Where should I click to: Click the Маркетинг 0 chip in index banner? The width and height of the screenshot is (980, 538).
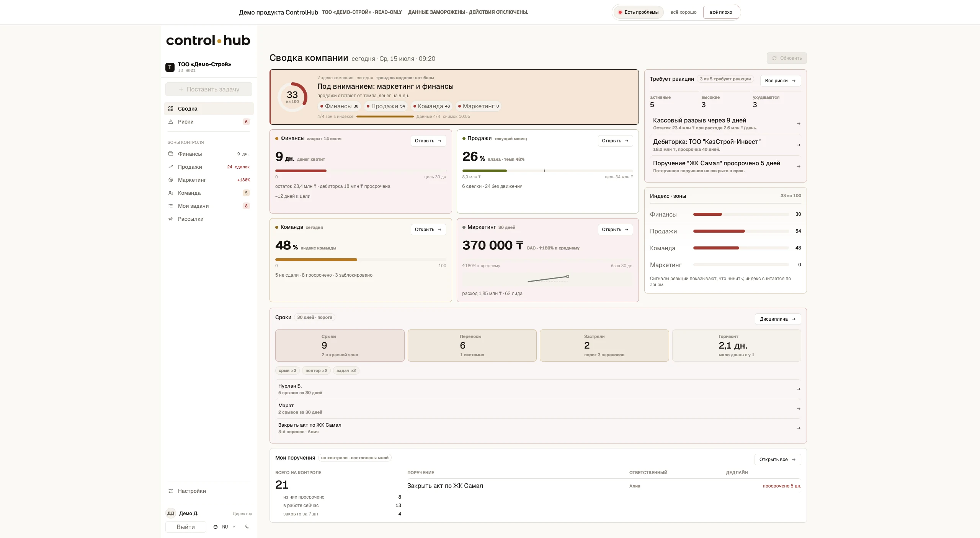tap(478, 106)
